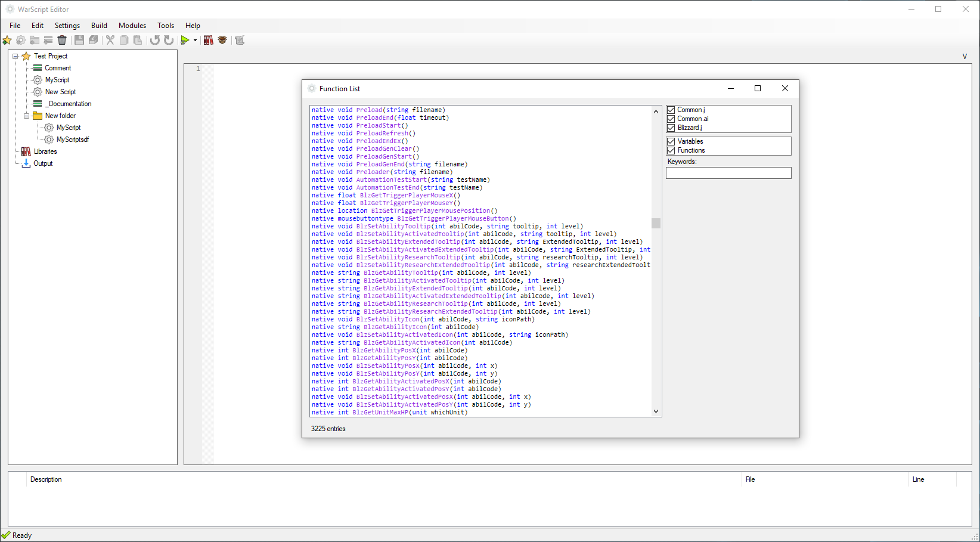Click the green run/build play icon
This screenshot has height=542, width=980.
click(185, 40)
